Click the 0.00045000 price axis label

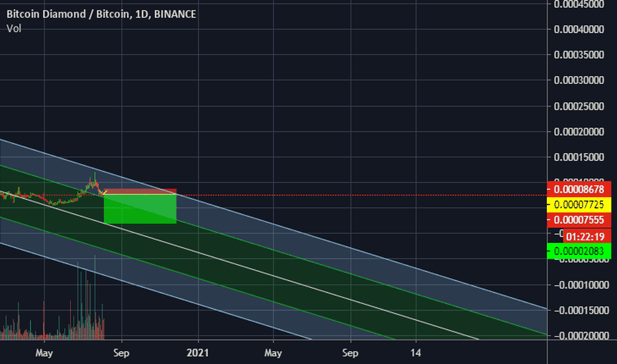click(579, 5)
